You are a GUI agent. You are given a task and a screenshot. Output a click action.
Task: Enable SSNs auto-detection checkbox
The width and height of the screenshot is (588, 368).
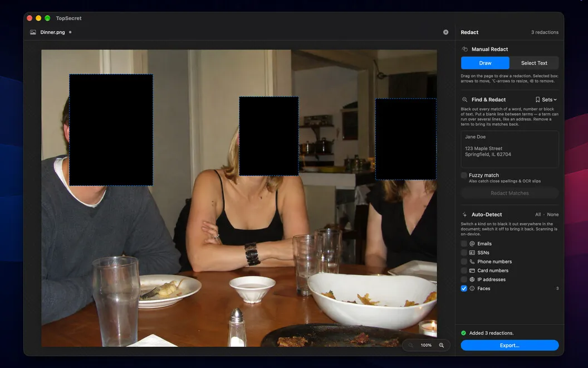coord(464,253)
